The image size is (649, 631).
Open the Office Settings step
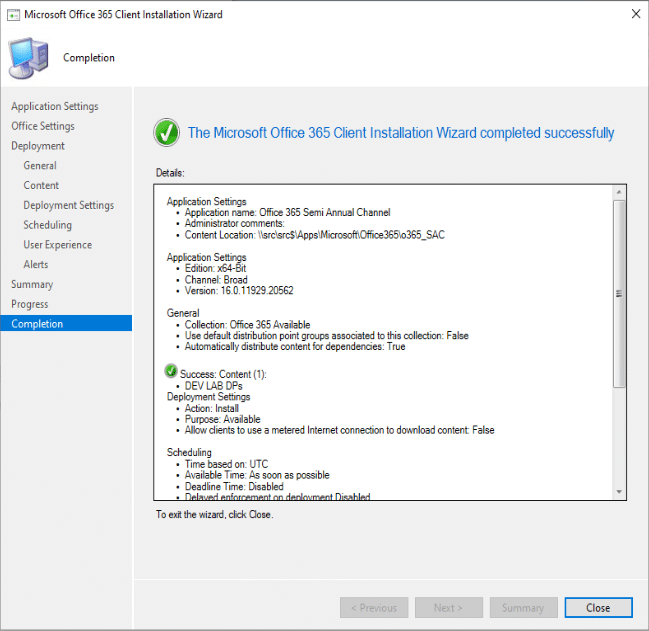[43, 126]
